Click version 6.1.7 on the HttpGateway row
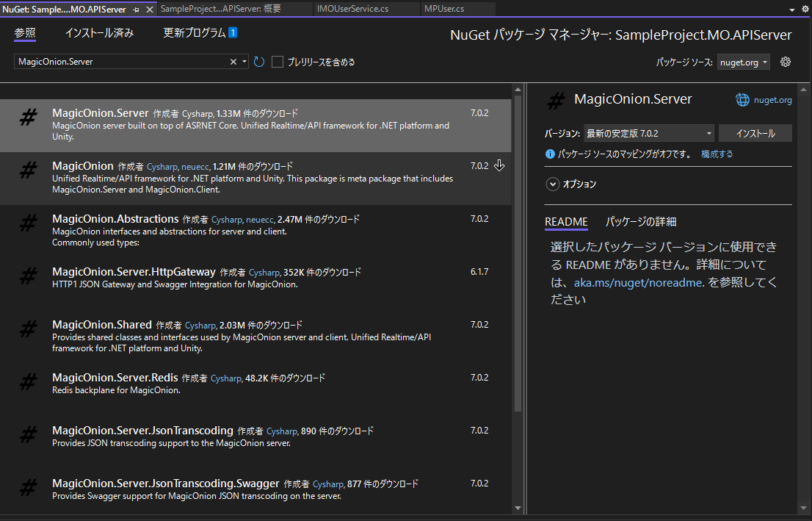Image resolution: width=812 pixels, height=521 pixels. pos(479,272)
